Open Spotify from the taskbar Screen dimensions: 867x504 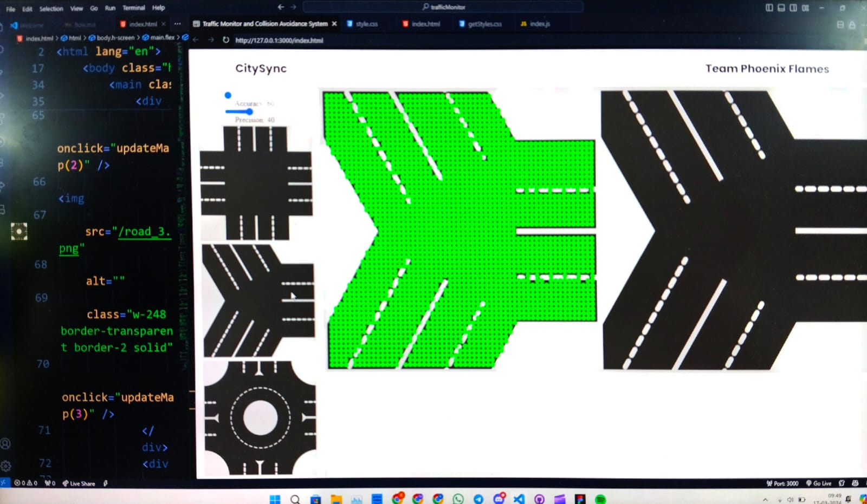[600, 499]
